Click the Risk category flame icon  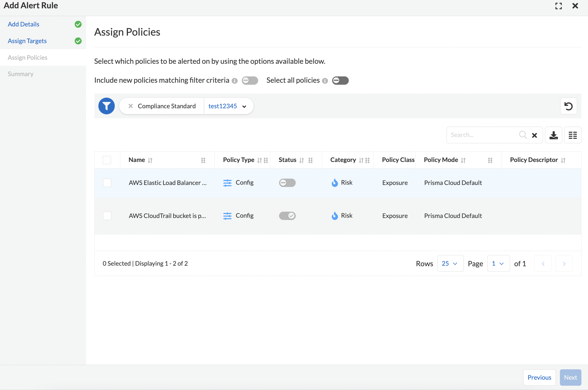pos(335,183)
